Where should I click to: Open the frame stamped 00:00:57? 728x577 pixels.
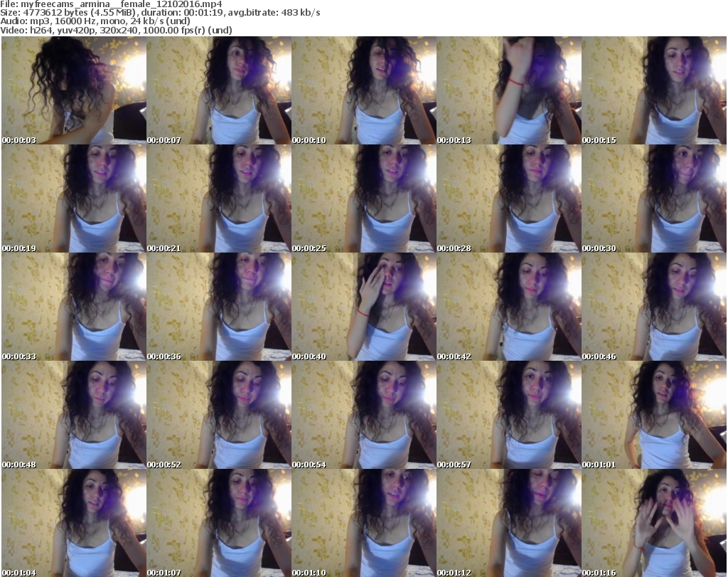tap(509, 415)
